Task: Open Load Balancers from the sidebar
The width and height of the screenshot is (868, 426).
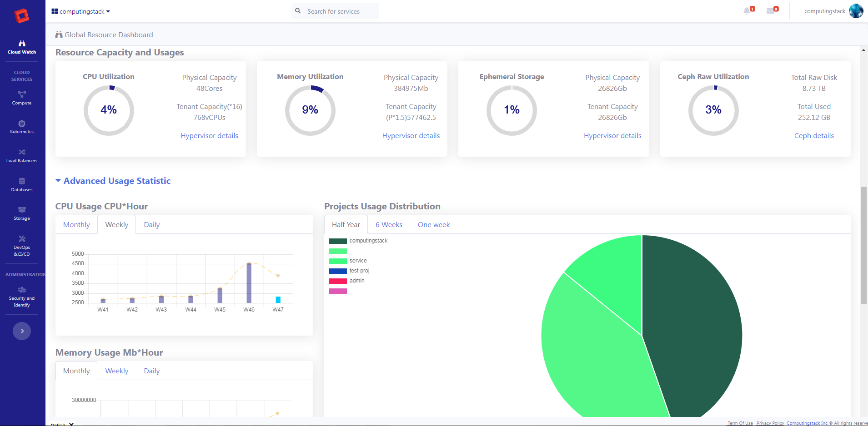Action: 22,156
